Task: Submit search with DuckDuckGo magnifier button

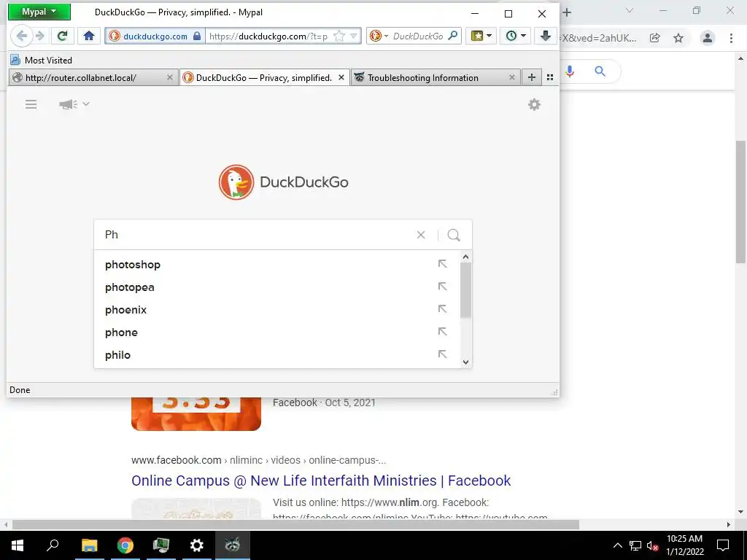Action: pyautogui.click(x=454, y=235)
